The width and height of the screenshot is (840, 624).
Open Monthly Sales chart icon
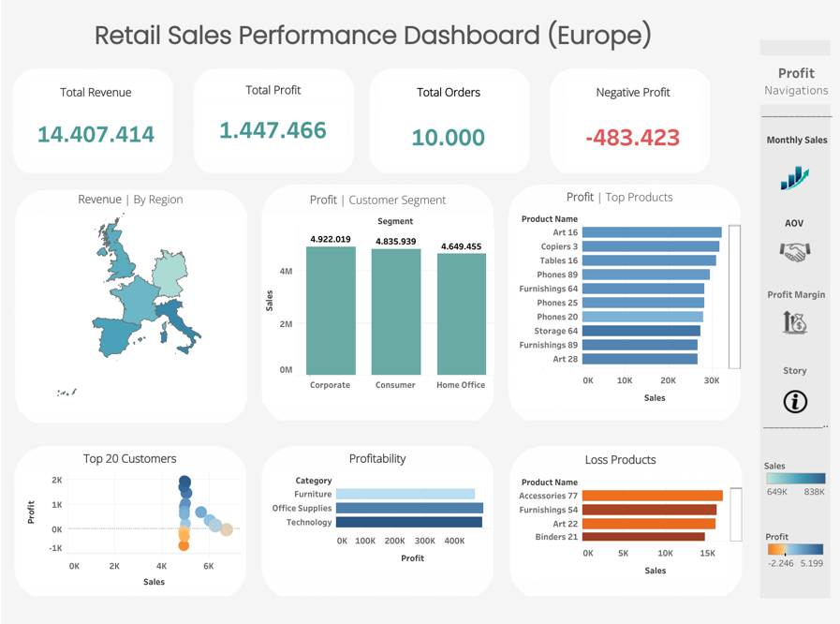[795, 176]
